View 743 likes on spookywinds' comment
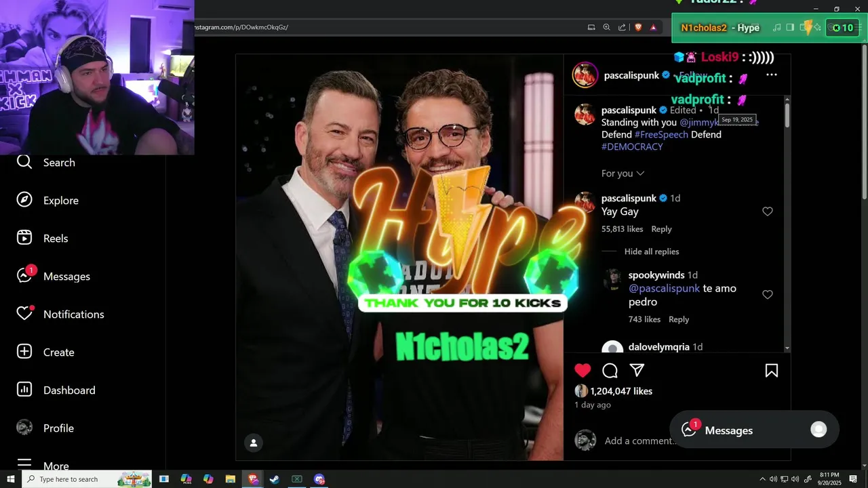The image size is (868, 488). coord(643,319)
